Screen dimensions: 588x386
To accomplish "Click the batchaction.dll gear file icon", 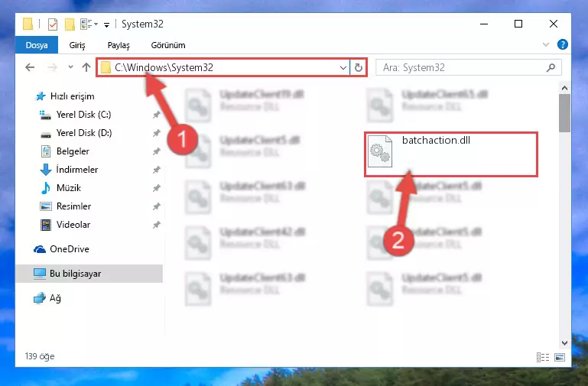I will coord(379,151).
